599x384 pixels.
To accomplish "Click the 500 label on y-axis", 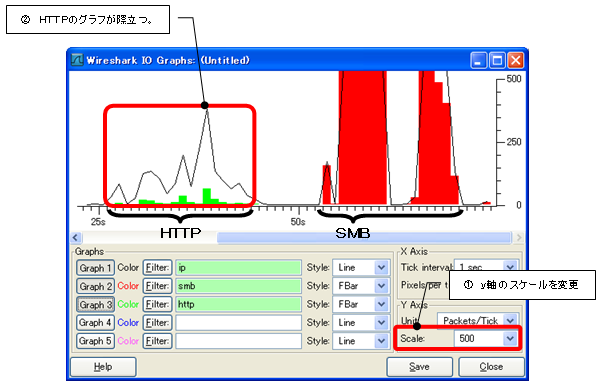I will click(x=514, y=79).
